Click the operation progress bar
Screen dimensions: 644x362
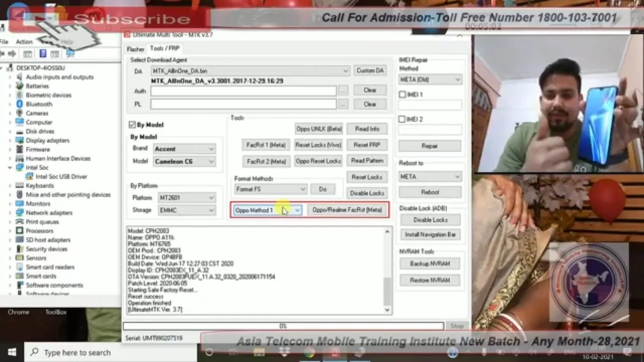(x=283, y=326)
